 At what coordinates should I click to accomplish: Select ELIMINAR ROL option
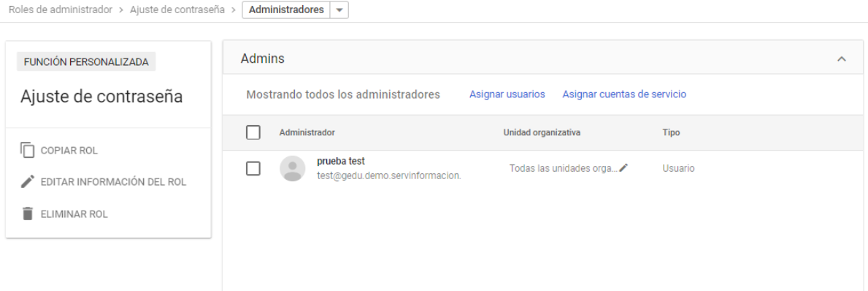74,214
